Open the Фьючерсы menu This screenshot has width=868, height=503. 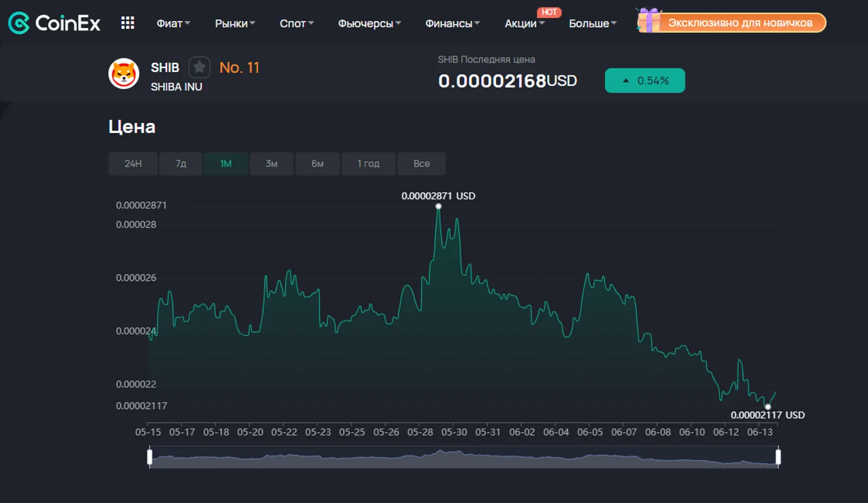point(369,23)
